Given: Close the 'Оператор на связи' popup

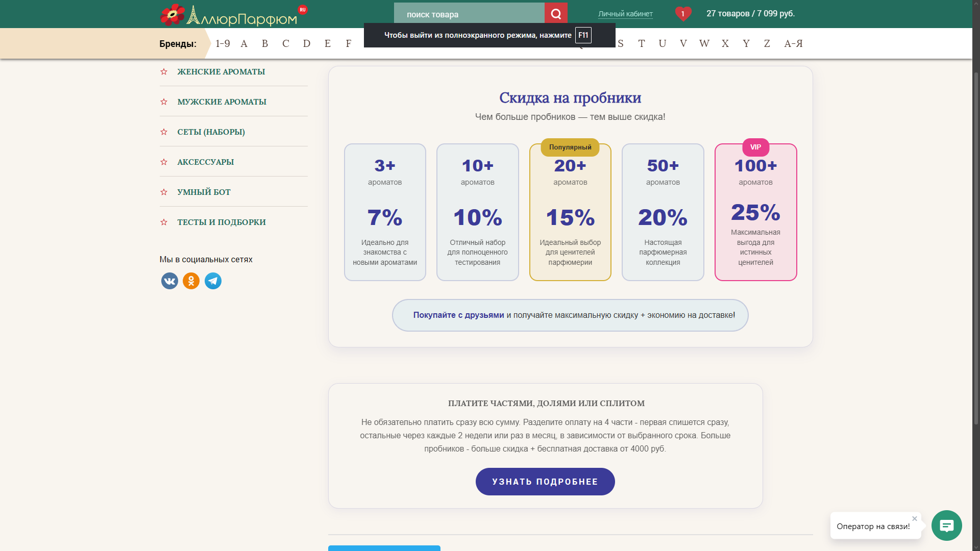Looking at the screenshot, I should tap(915, 518).
